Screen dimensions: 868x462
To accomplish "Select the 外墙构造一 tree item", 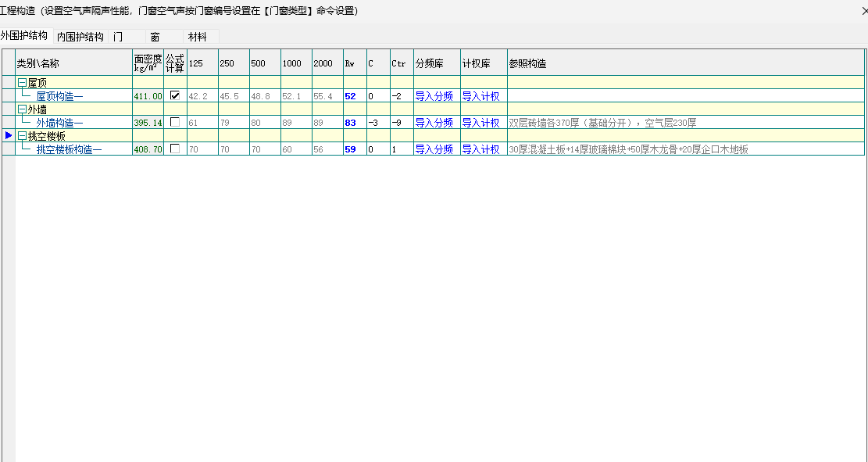I will [59, 123].
